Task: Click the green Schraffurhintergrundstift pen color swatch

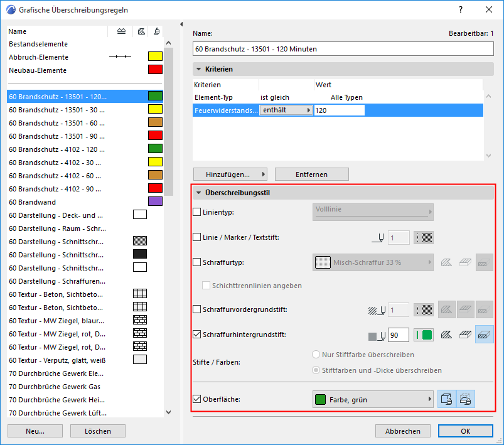Action: click(x=423, y=335)
